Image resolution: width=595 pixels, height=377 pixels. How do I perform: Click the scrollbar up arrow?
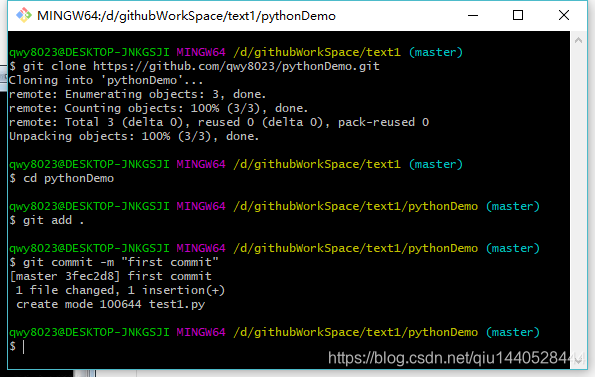pyautogui.click(x=578, y=40)
